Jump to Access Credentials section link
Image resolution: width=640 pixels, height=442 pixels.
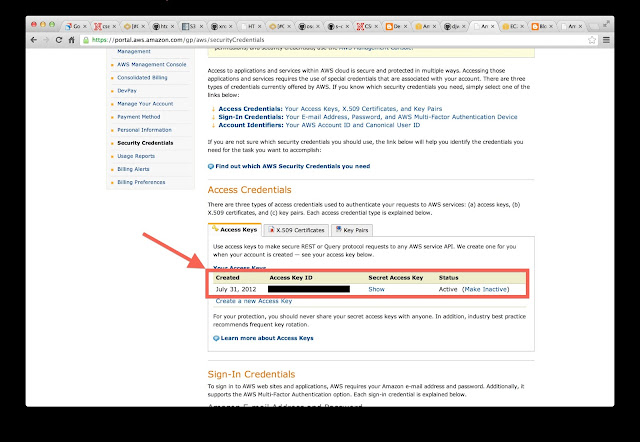[330, 109]
